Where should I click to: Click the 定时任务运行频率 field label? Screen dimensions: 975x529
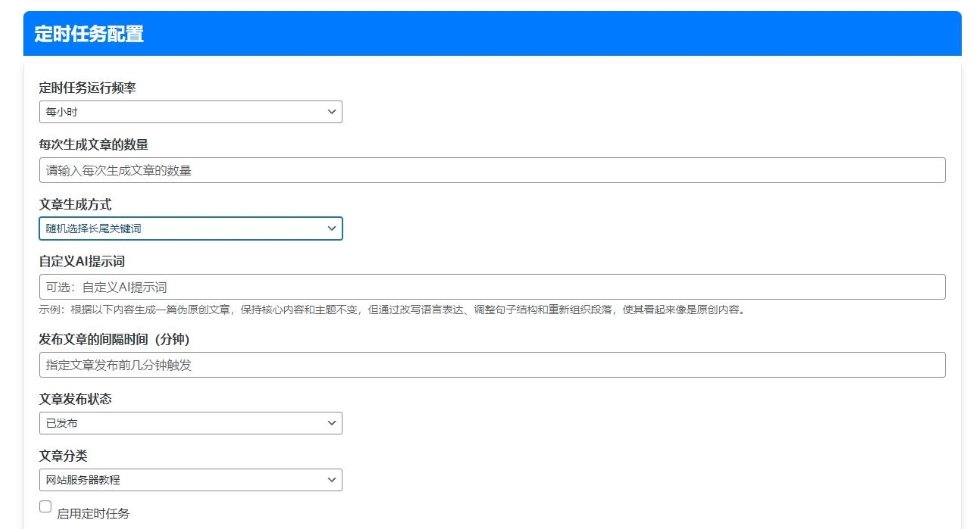coord(87,88)
